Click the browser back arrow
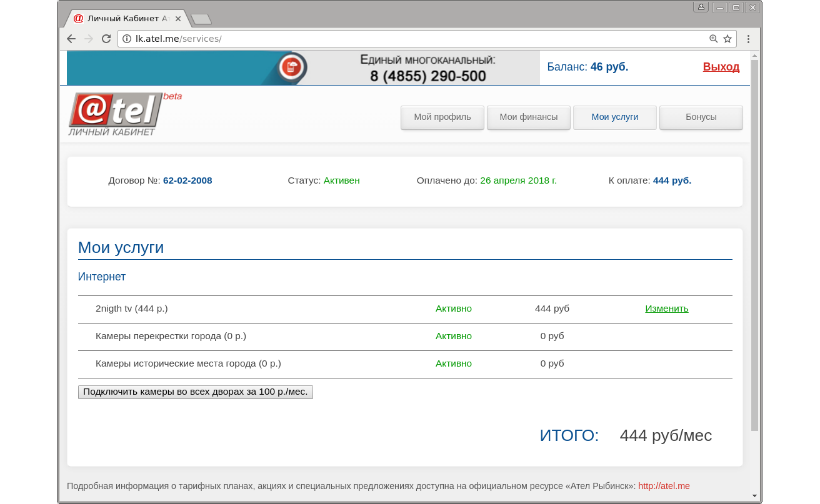This screenshot has width=820, height=504. (x=71, y=39)
